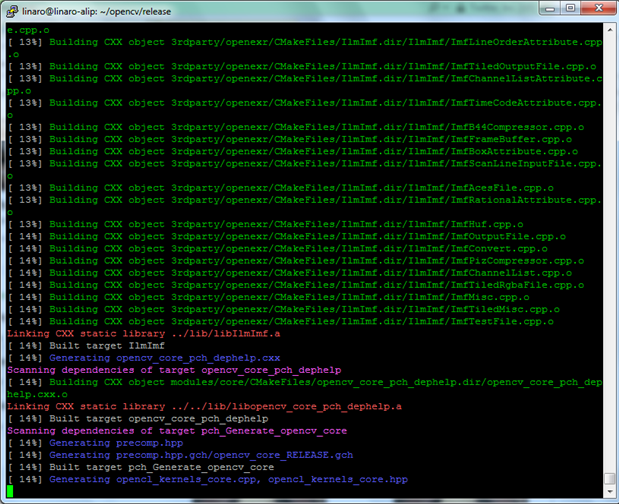The height and width of the screenshot is (504, 619).
Task: Click the ImfAcesFile.cpp.o build line
Action: click(280, 188)
